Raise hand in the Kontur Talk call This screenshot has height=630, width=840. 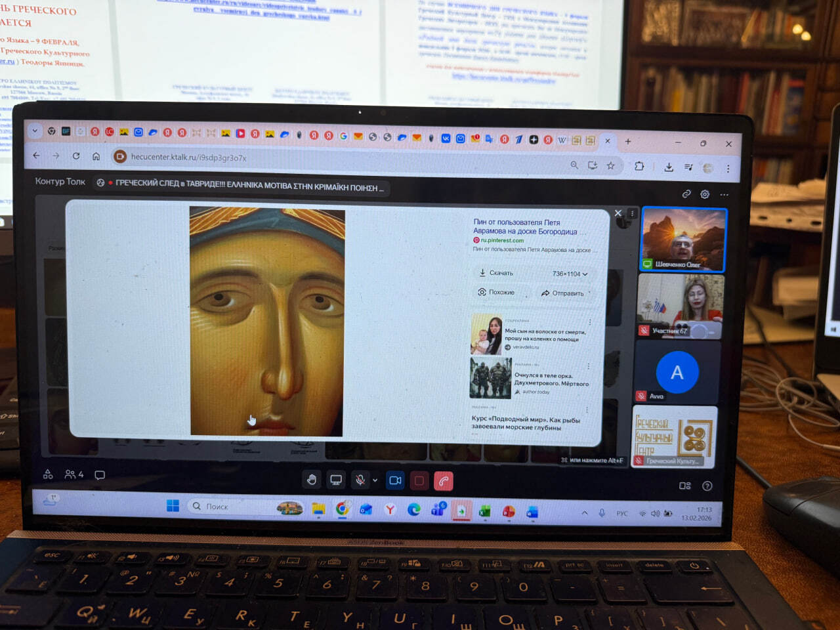click(312, 480)
